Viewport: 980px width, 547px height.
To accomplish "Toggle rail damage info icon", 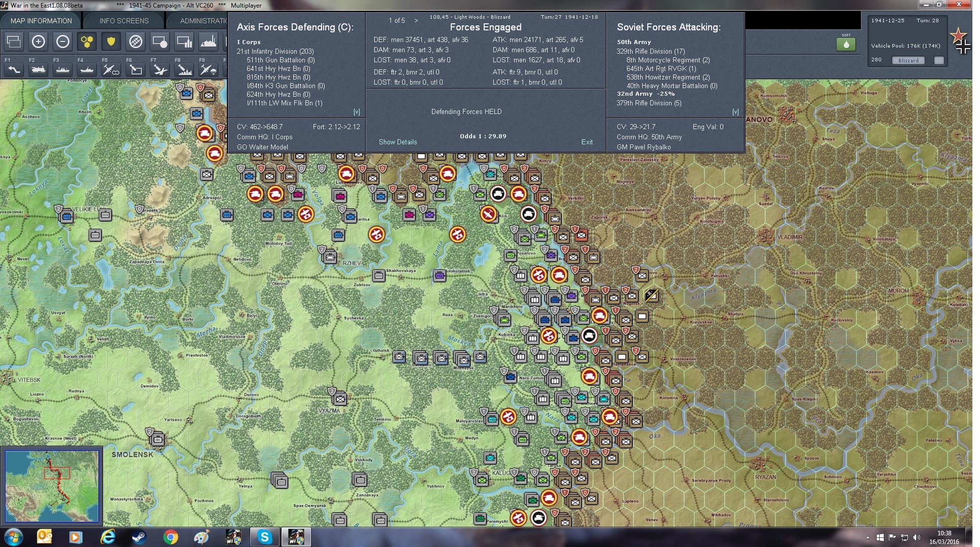I will coord(135,42).
